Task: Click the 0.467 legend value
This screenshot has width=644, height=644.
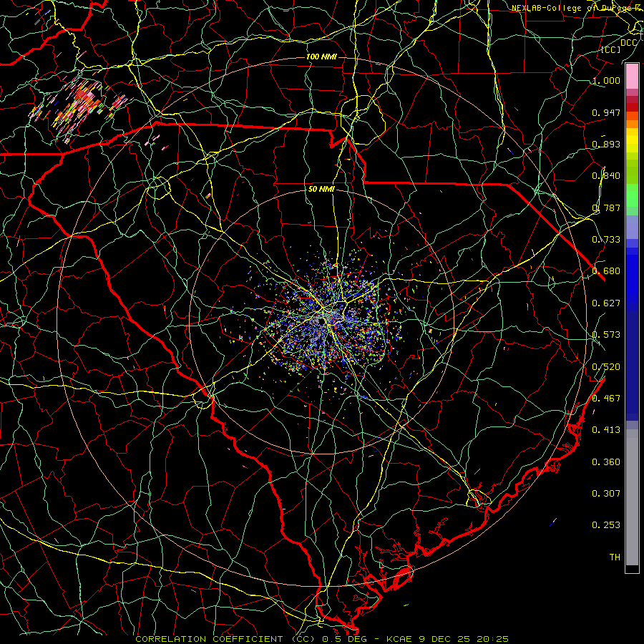Action: (x=606, y=399)
